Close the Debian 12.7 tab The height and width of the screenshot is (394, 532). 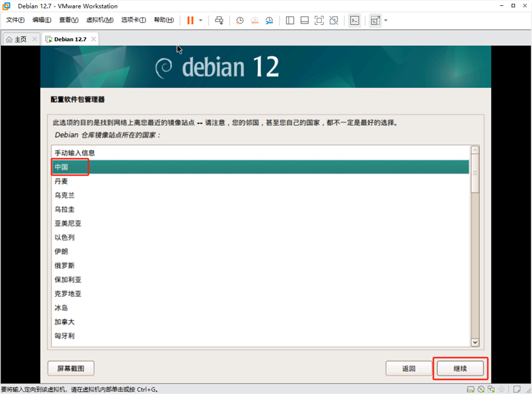pos(93,39)
